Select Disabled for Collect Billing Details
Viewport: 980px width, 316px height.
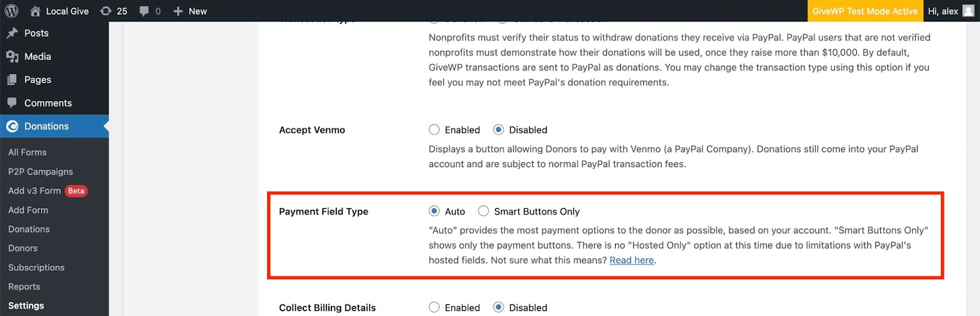[x=499, y=307]
